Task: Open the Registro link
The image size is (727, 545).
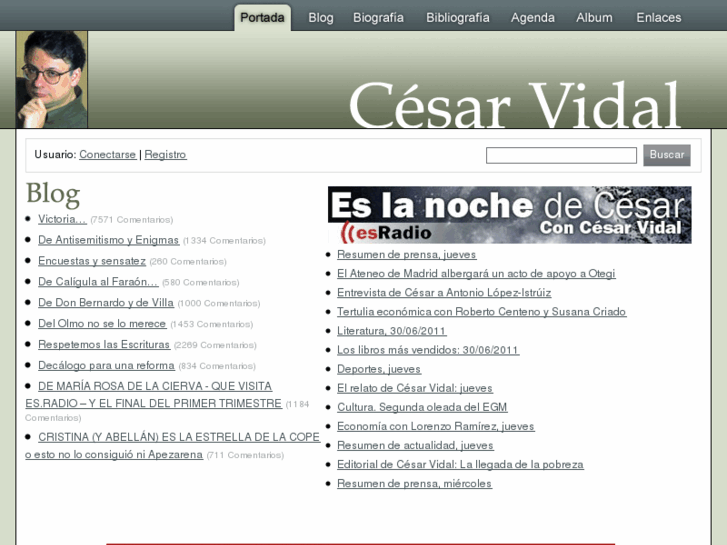Action: pos(166,154)
